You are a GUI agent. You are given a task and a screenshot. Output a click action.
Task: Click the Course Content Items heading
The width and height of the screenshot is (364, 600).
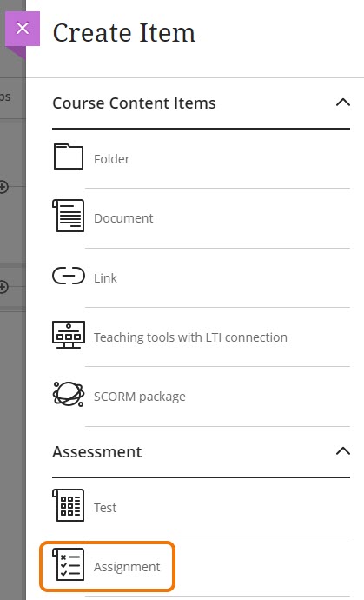coord(134,103)
